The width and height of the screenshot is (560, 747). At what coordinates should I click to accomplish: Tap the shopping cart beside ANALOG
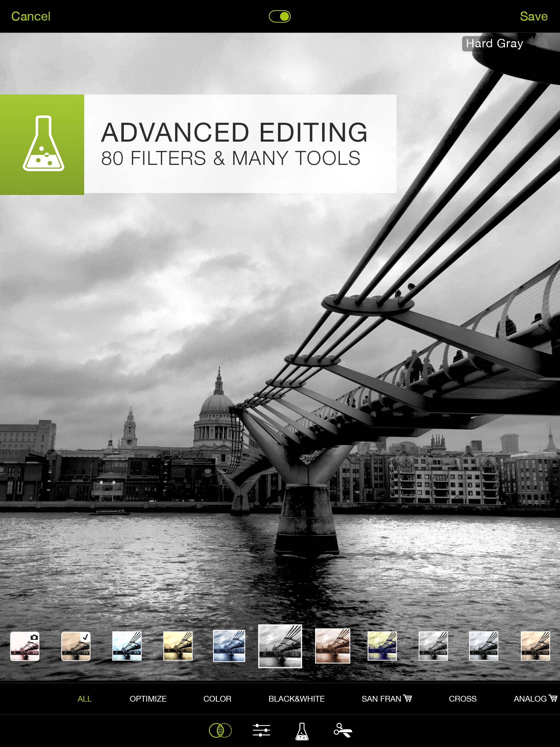point(553,698)
